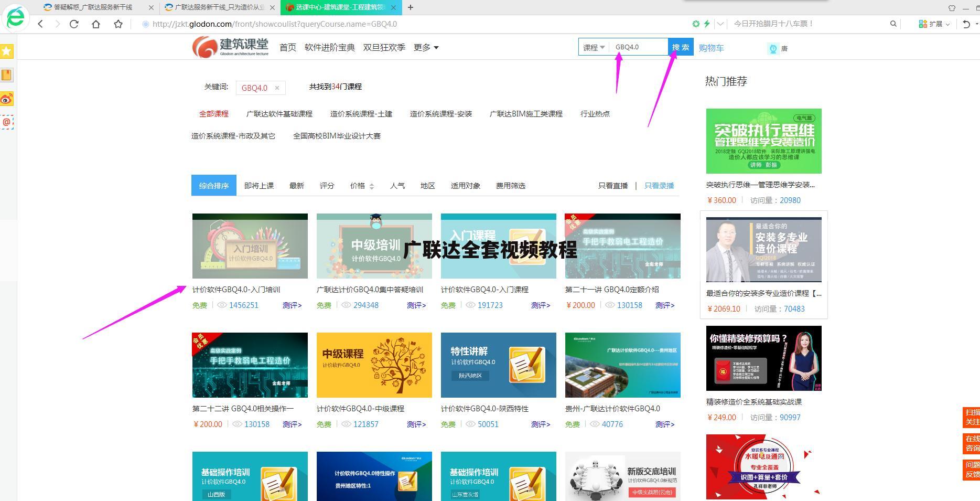This screenshot has height=501, width=980.
Task: Click the 问题反馈 side button
Action: 971,469
